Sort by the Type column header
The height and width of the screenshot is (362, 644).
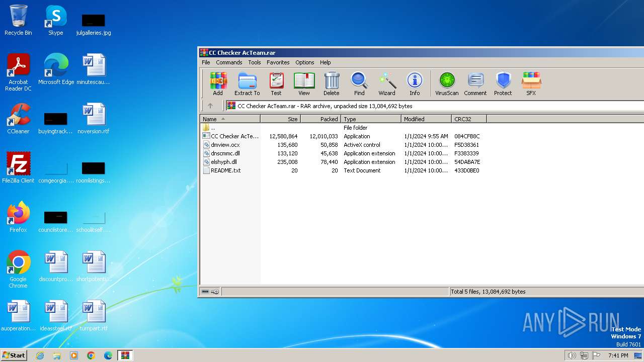(371, 119)
